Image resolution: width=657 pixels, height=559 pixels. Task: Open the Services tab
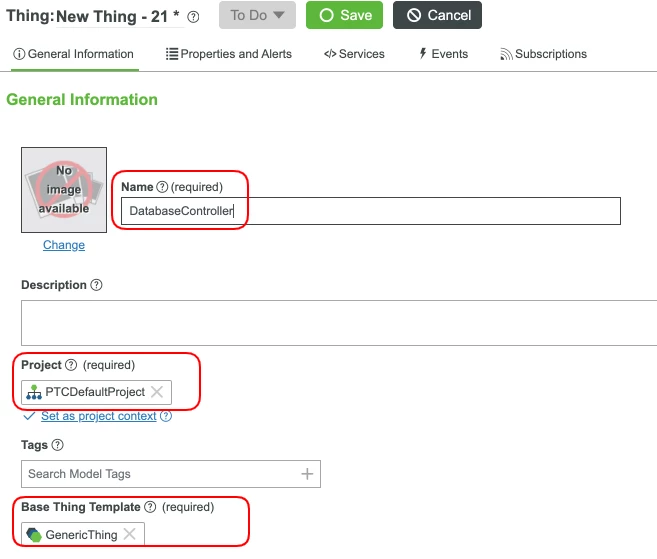coord(354,54)
